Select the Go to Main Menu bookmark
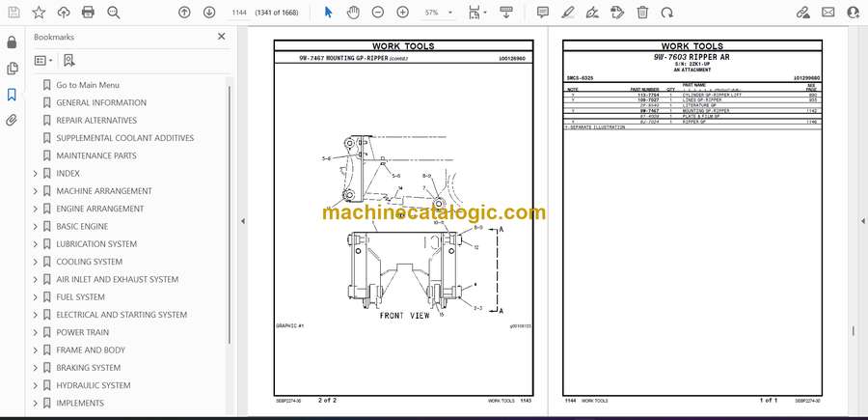This screenshot has height=420, width=868. click(x=88, y=85)
